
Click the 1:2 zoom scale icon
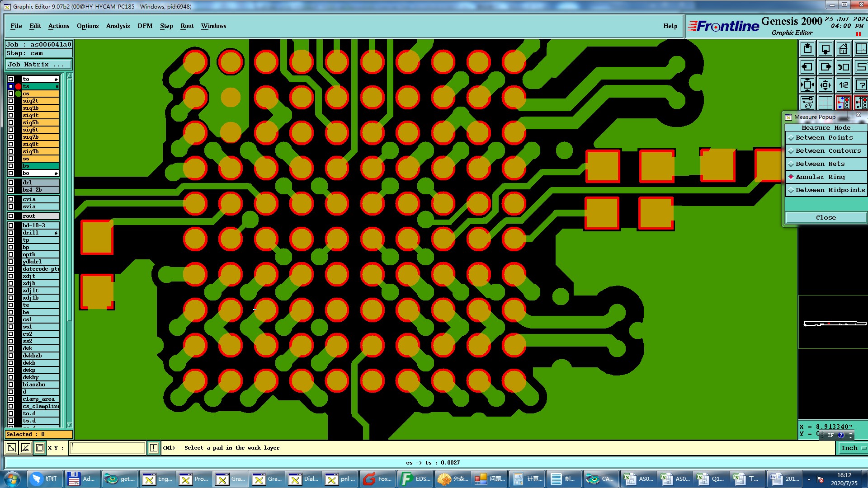point(843,85)
